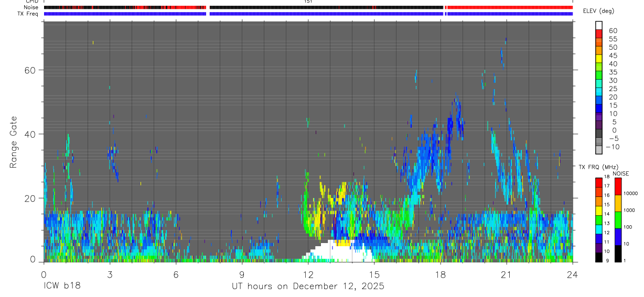
Task: Select the "24" tick label on the UT hours axis
Action: 572,274
